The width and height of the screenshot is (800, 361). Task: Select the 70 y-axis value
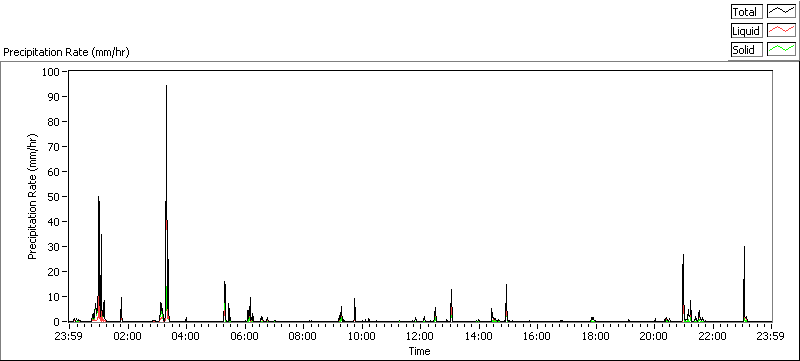(55, 146)
